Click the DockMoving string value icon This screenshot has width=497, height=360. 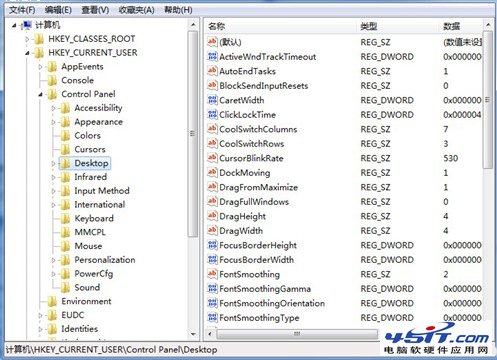pos(212,172)
